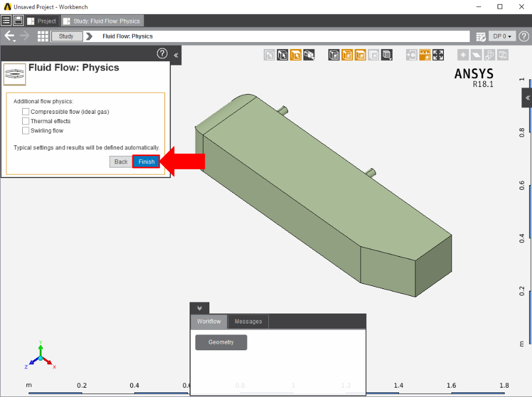Click the breadcrumb chevron after Study
The image size is (532, 397).
tap(89, 36)
